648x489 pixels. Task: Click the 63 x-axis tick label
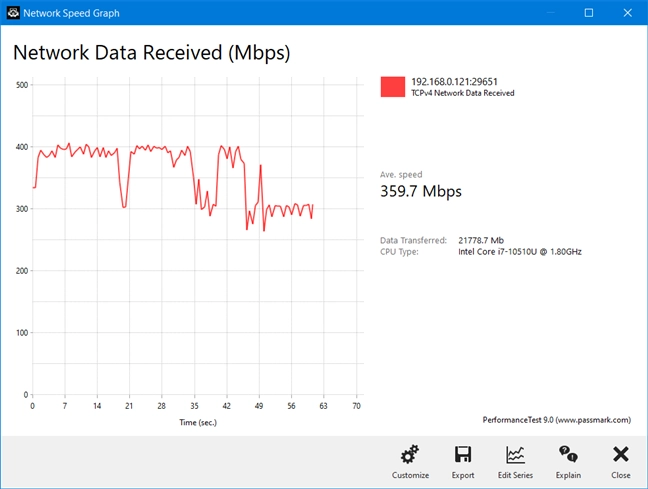tap(324, 406)
